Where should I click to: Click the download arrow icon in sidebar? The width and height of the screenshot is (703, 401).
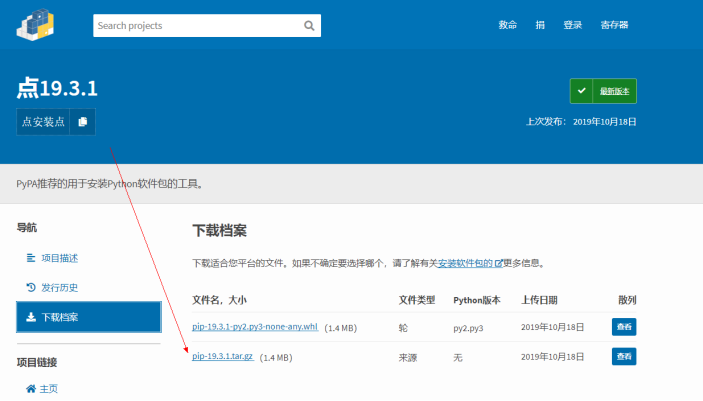pyautogui.click(x=30, y=317)
